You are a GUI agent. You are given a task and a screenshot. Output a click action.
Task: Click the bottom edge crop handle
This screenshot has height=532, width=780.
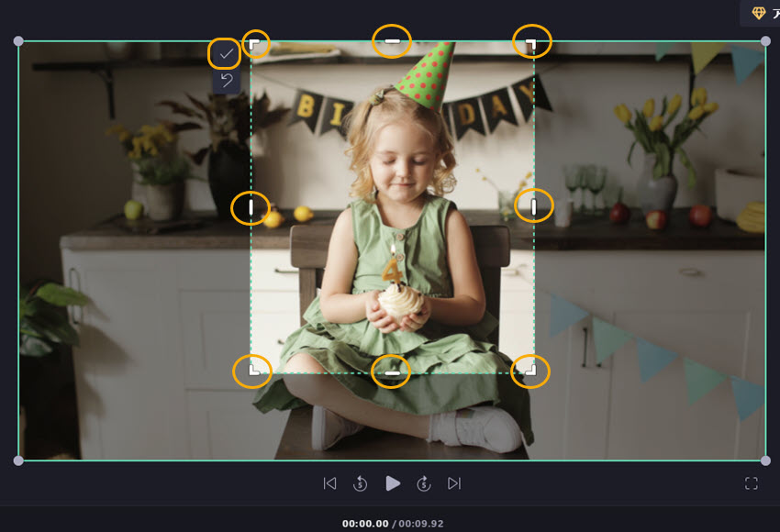coord(392,372)
